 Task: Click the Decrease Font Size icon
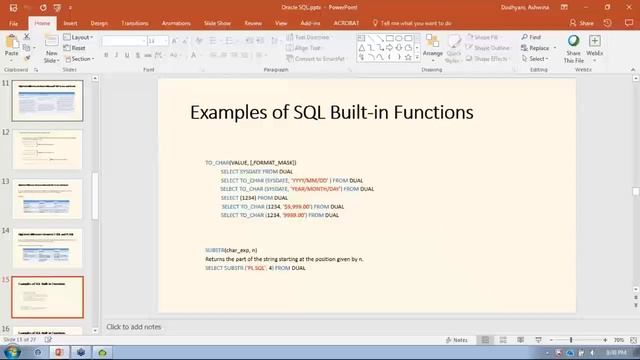185,41
